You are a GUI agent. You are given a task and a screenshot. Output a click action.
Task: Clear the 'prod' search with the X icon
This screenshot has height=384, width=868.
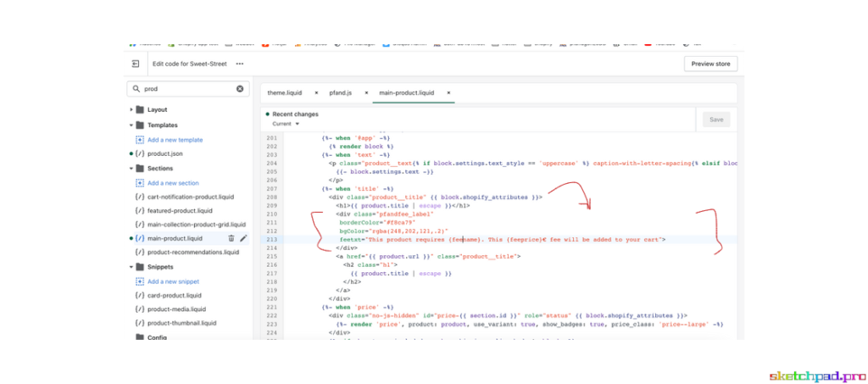click(240, 88)
